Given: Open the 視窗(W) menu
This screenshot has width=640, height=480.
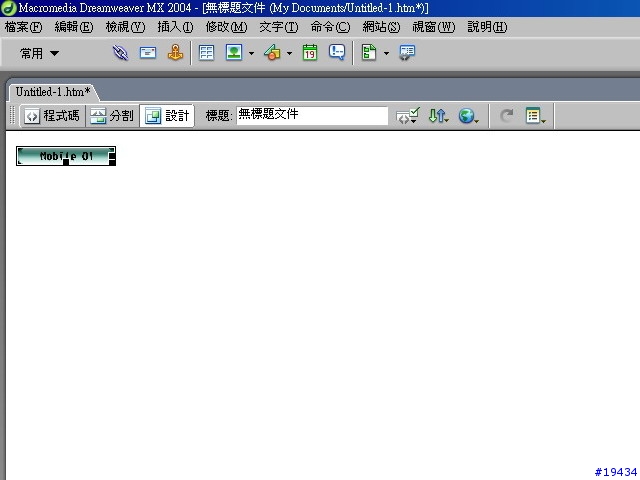Looking at the screenshot, I should 433,27.
